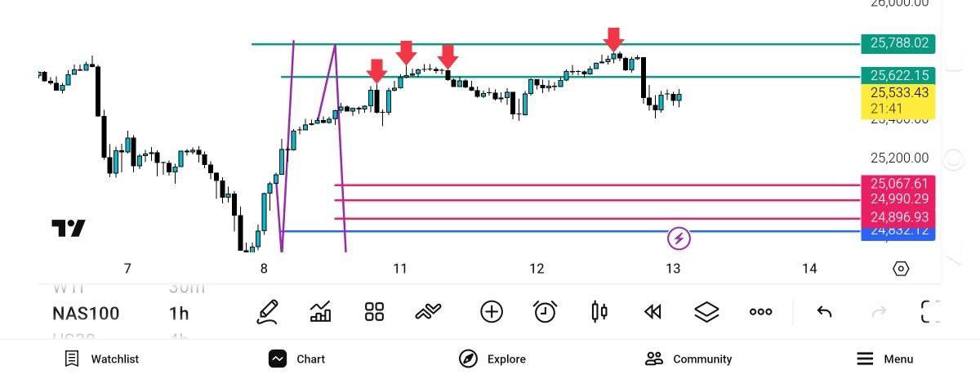980x379 pixels.
Task: Tap the add plus circle icon
Action: (x=491, y=311)
